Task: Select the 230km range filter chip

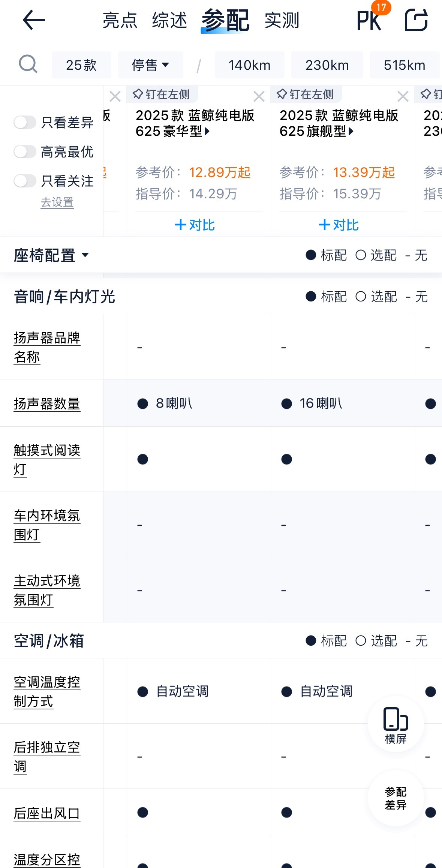Action: point(327,65)
